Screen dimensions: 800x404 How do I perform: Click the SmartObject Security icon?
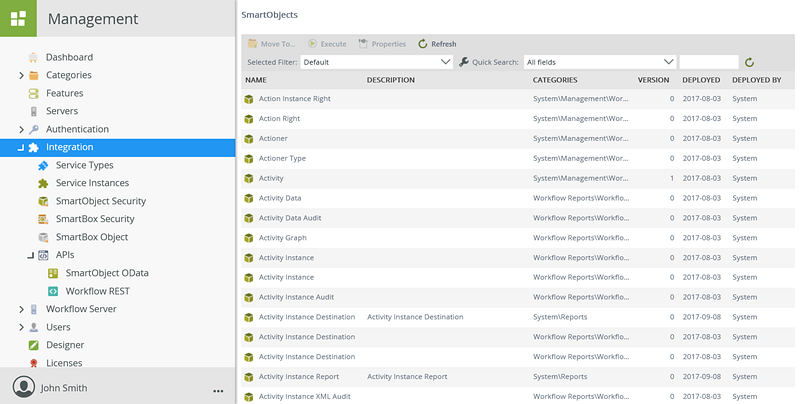pos(43,201)
